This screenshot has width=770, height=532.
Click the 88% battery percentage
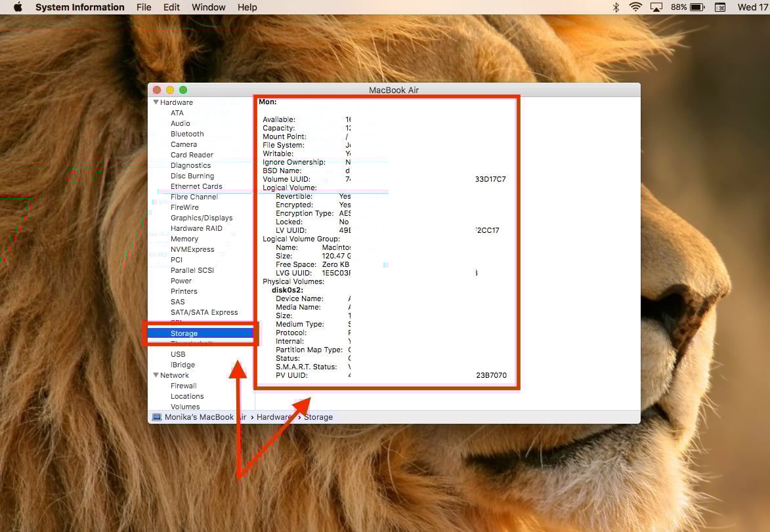coord(679,7)
